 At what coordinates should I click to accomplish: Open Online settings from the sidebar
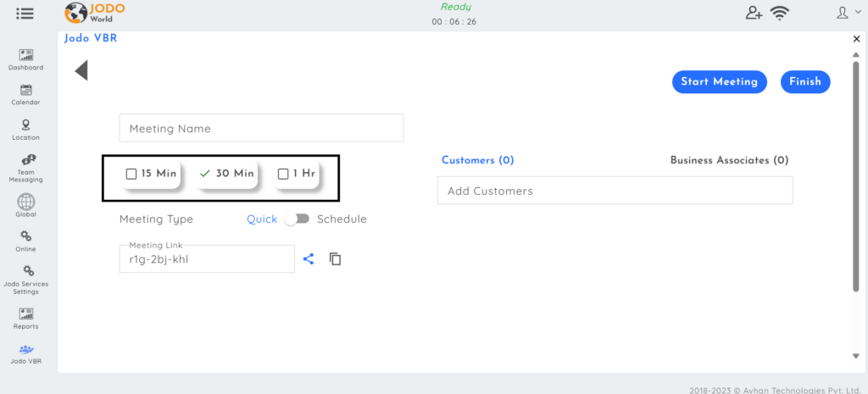point(26,241)
